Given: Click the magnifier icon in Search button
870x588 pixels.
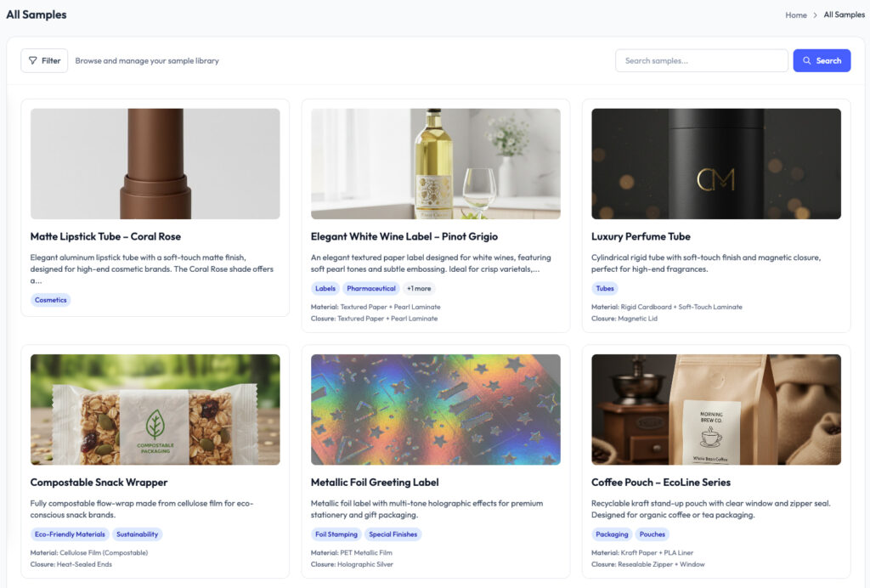Looking at the screenshot, I should click(x=807, y=61).
